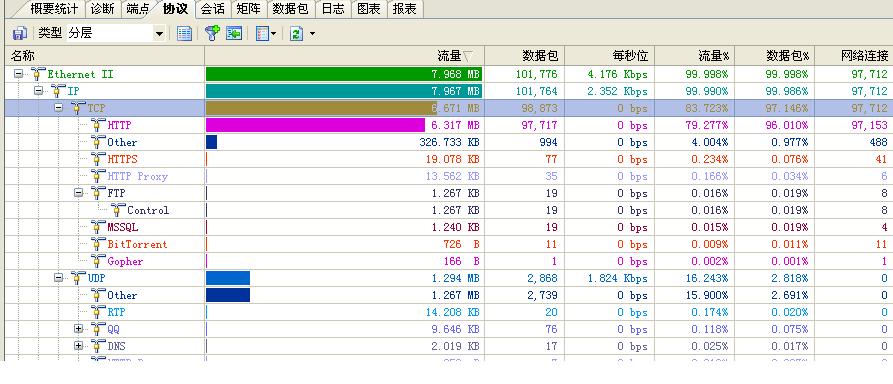Click the blue UDP traffic bar

pos(228,278)
